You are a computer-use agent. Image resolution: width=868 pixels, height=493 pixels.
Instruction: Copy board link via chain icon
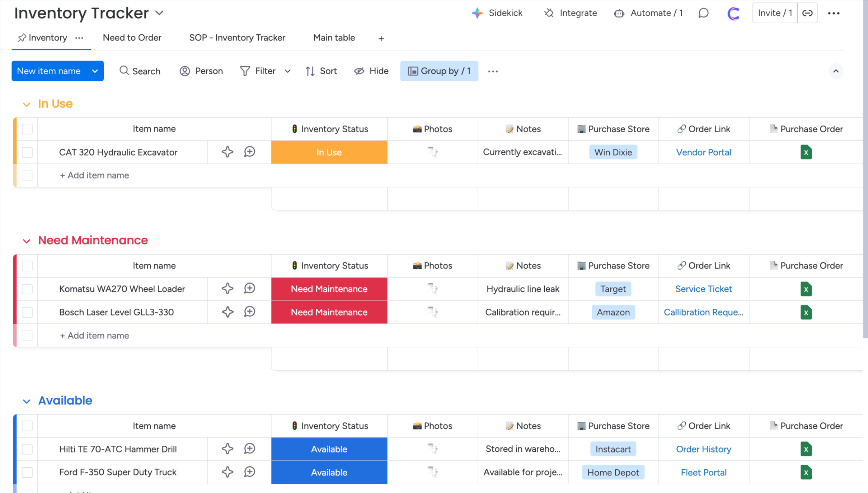pyautogui.click(x=807, y=13)
